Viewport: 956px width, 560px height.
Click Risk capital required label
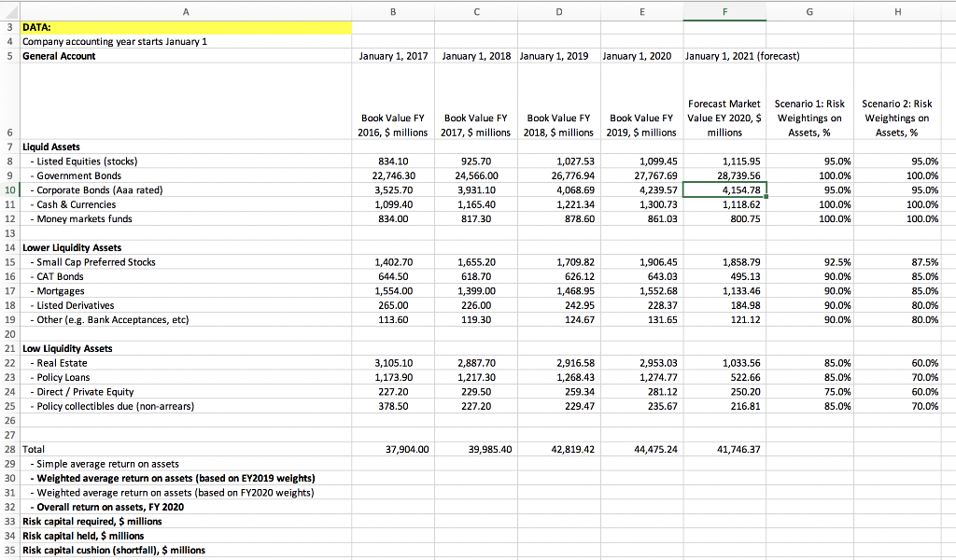[x=92, y=522]
